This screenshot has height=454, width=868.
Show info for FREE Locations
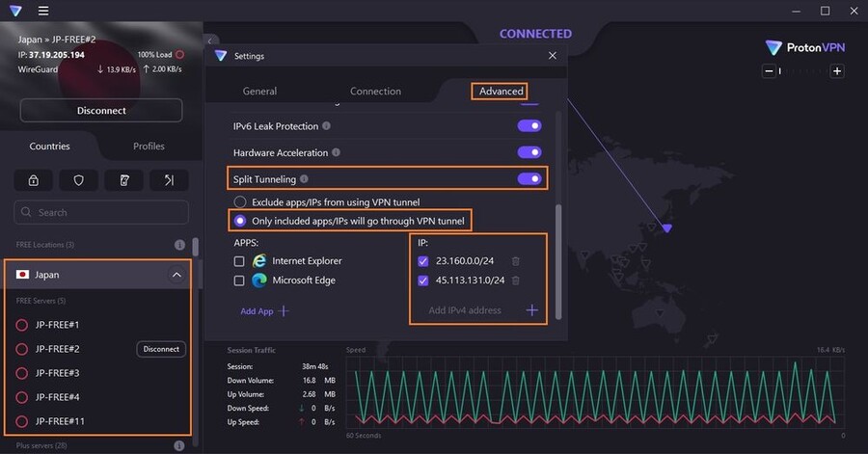pos(179,245)
